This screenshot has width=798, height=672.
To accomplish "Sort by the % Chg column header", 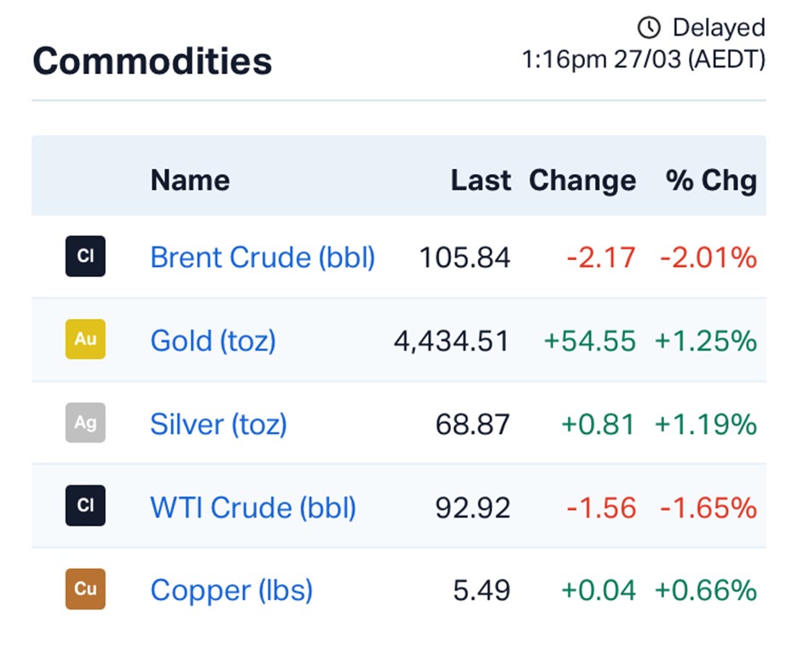I will point(711,180).
